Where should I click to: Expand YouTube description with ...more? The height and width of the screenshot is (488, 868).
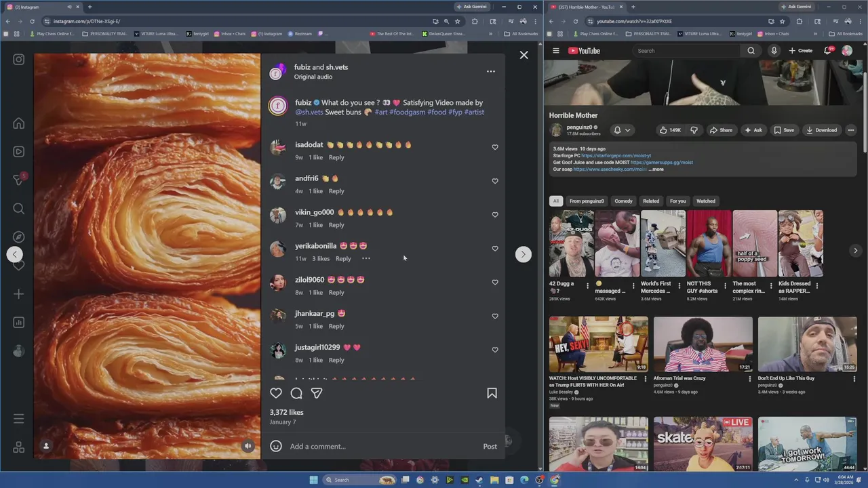656,169
